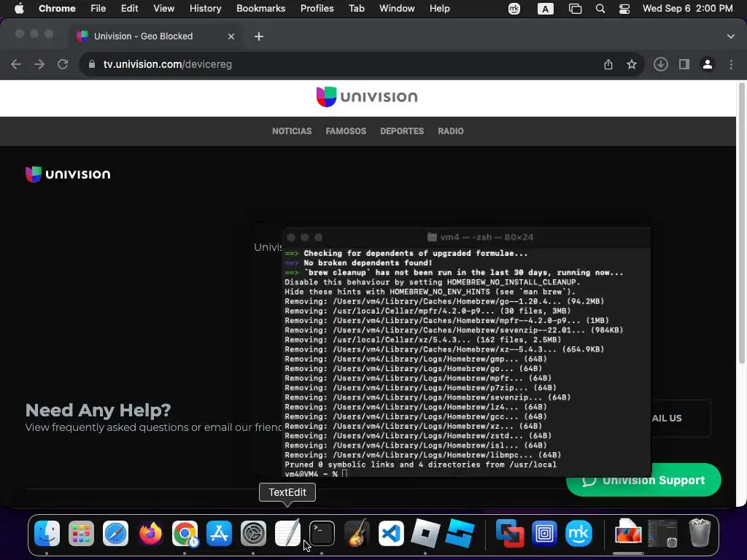The image size is (747, 560).
Task: Launch Firefox from the dock
Action: click(150, 533)
